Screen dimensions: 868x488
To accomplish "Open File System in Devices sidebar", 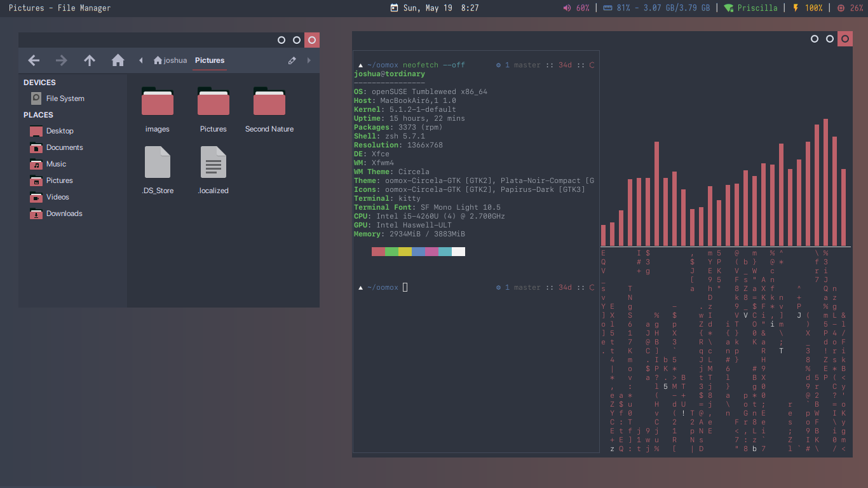I will pos(65,98).
